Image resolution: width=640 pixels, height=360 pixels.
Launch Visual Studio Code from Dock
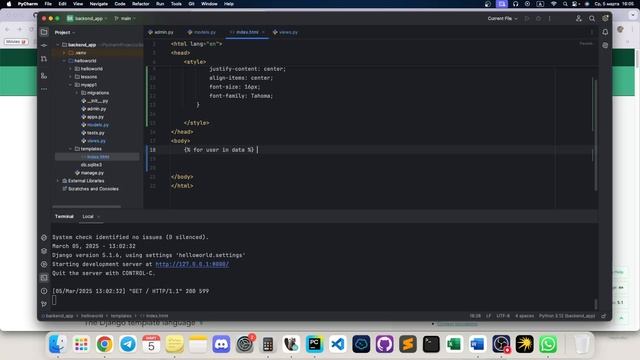338,344
